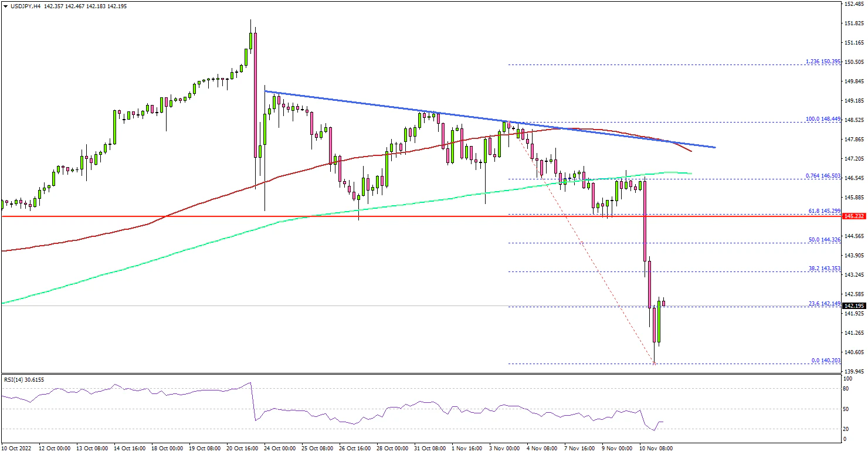
Task: Select the blue descending trendline
Action: tap(411, 110)
